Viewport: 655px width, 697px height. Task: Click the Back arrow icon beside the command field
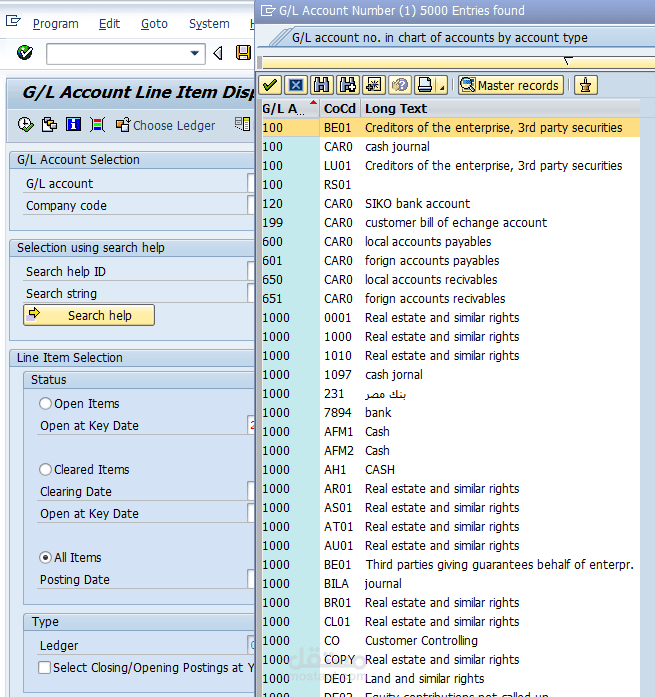218,53
